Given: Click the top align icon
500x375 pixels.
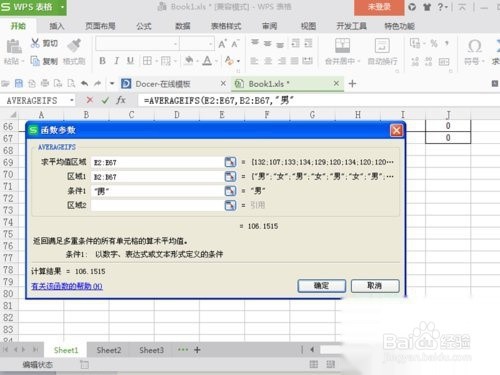Looking at the screenshot, I should click(x=255, y=43).
